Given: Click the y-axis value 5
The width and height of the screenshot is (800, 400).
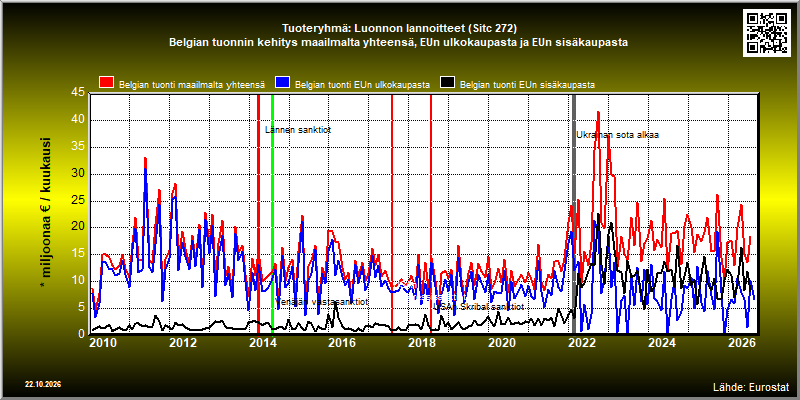Looking at the screenshot, I should point(81,307).
